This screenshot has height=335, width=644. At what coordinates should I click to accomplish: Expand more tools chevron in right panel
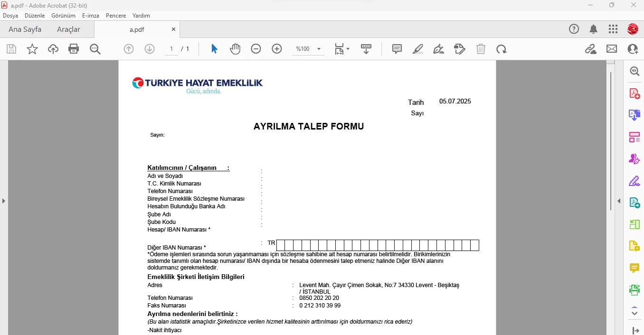pos(635,313)
